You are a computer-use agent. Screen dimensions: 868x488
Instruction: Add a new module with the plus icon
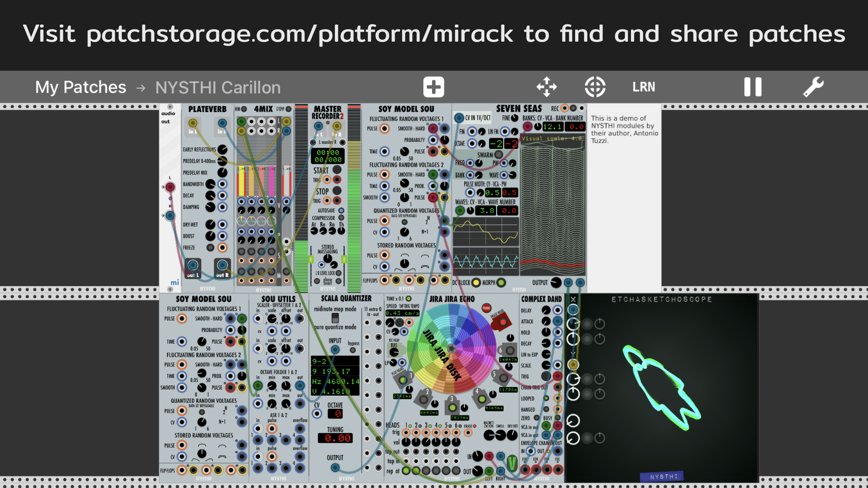[433, 87]
